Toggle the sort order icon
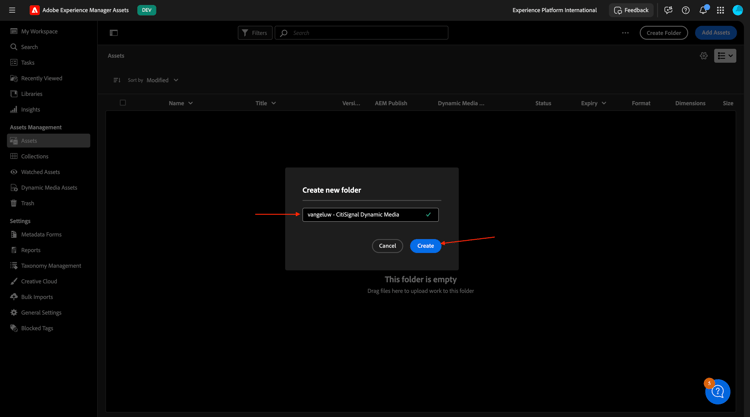The image size is (750, 417). (117, 80)
